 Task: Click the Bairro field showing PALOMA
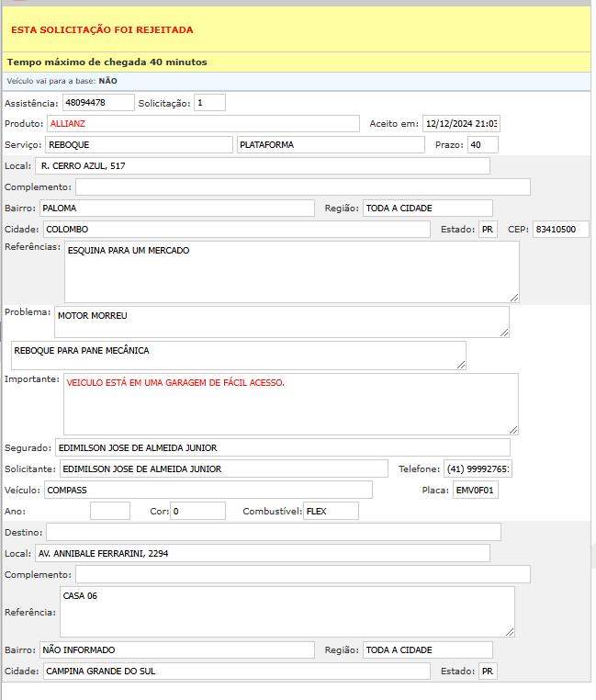[177, 208]
